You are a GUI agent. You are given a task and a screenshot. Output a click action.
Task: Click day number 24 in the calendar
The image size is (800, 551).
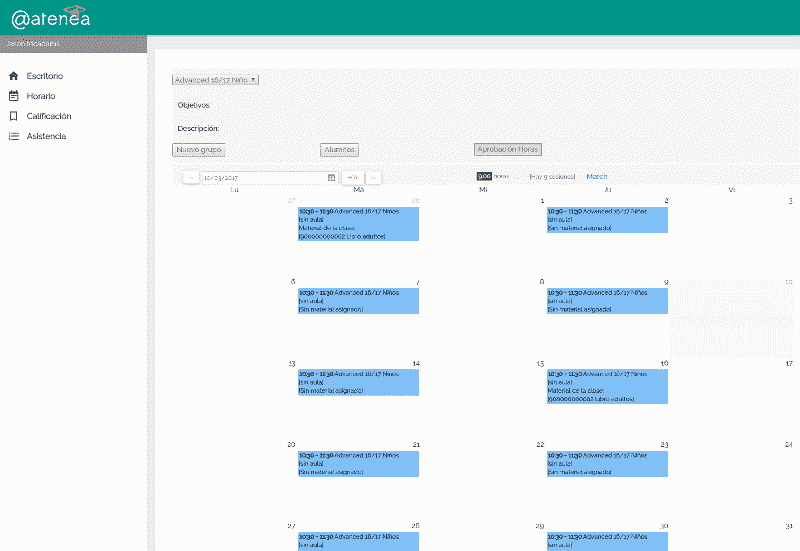(x=789, y=445)
